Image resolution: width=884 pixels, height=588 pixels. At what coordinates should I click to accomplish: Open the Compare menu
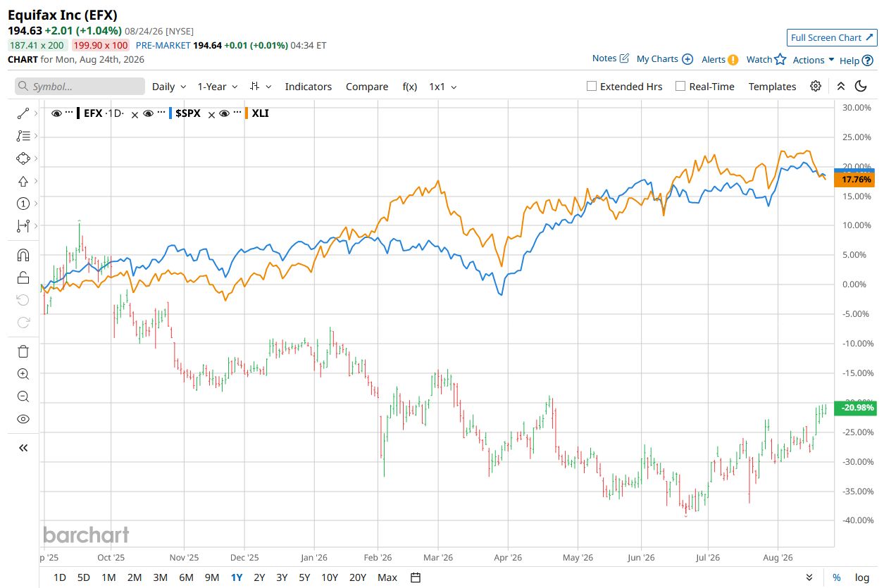pos(367,87)
